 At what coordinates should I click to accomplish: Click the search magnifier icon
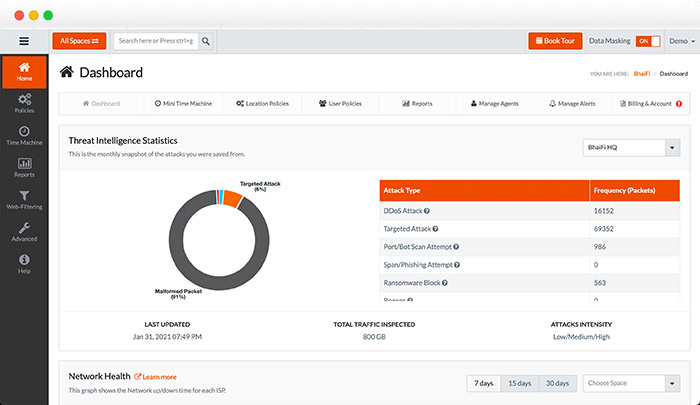coord(205,41)
